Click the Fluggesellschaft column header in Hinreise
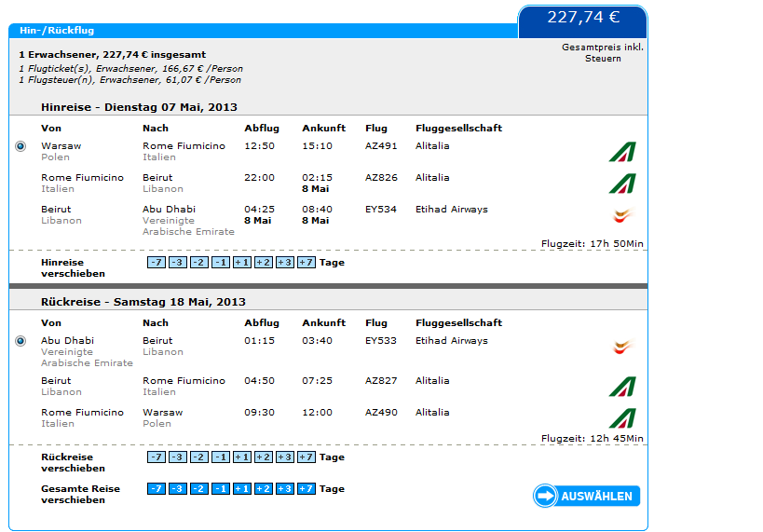 point(459,128)
